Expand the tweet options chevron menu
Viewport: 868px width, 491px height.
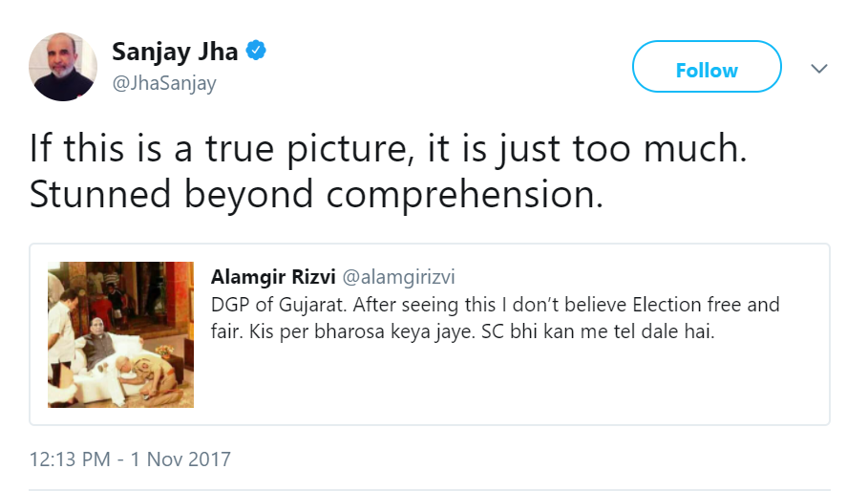pos(819,69)
